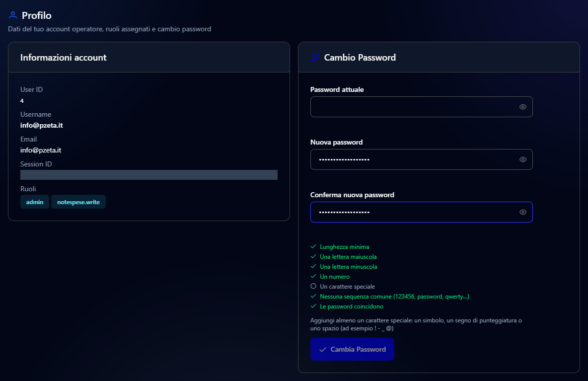
Task: Click the Email label
Action: (28, 139)
